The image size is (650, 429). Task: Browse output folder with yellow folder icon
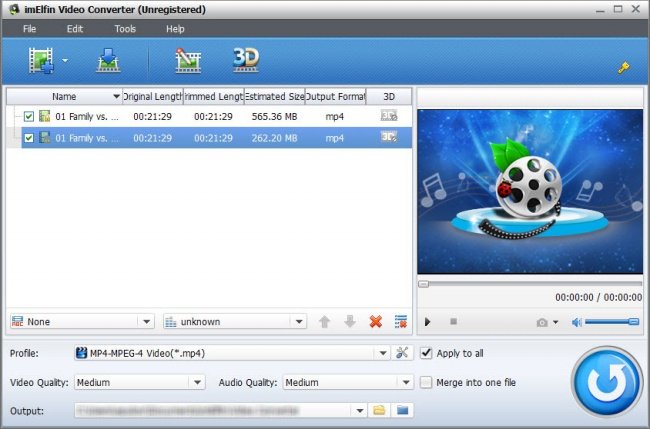(x=379, y=410)
